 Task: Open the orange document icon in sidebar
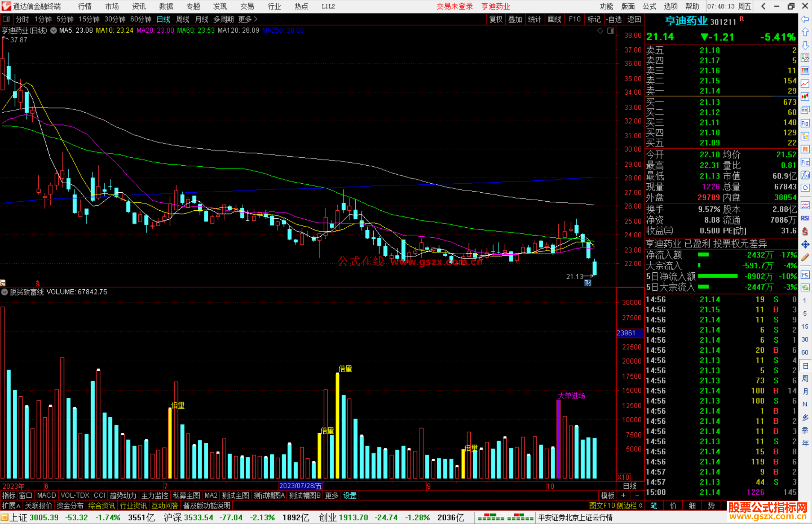pyautogui.click(x=805, y=149)
